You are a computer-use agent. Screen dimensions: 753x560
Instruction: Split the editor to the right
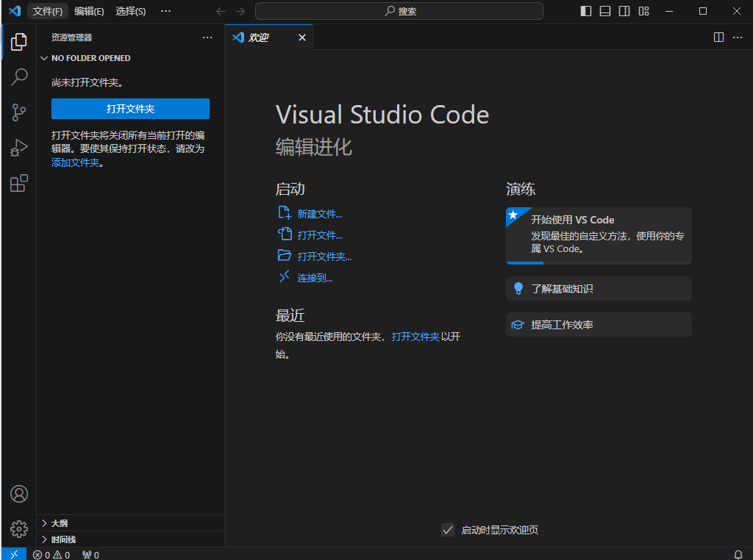point(718,37)
